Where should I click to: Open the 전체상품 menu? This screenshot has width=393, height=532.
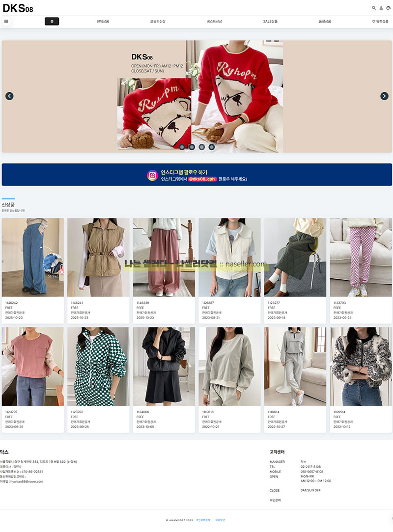(103, 22)
